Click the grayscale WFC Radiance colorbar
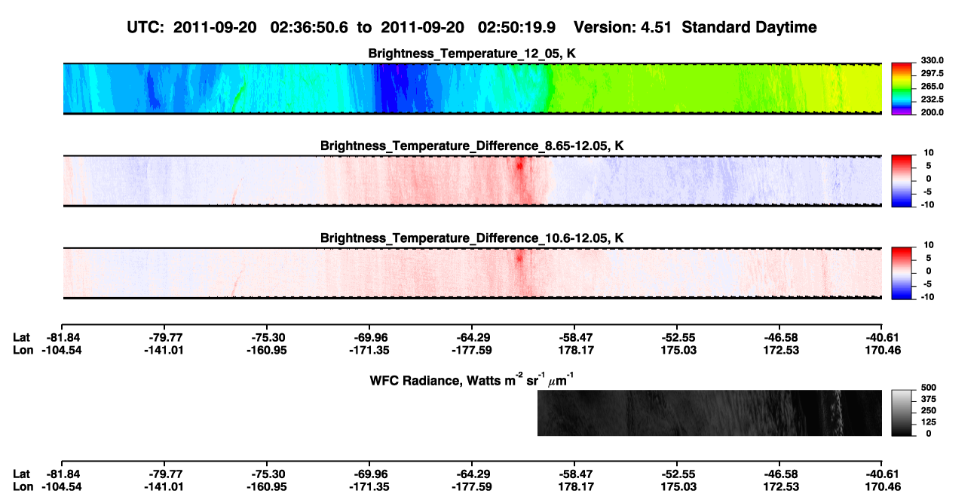The image size is (980, 503). [902, 413]
